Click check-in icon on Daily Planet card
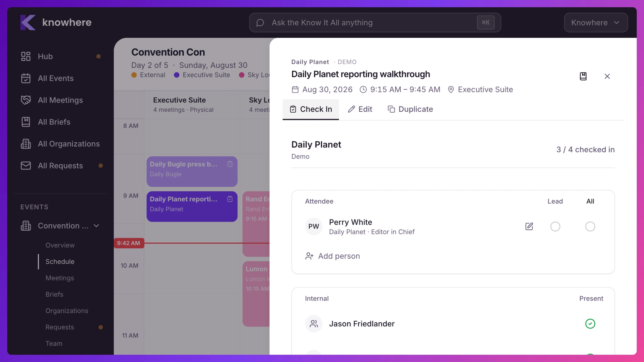644x362 pixels. [230, 199]
